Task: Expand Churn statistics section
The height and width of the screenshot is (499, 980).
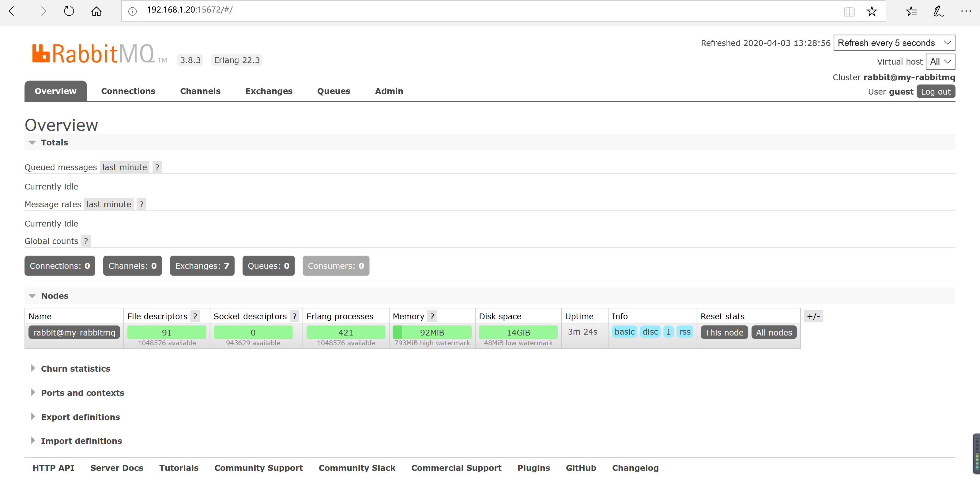Action: coord(75,368)
